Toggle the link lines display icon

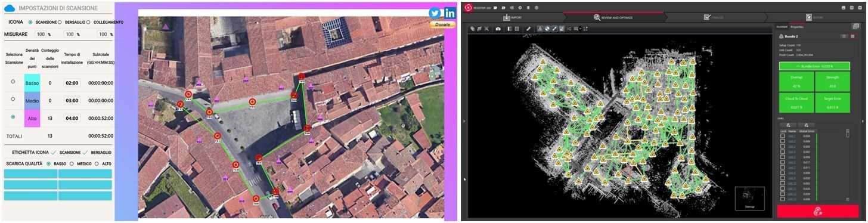tap(554, 29)
